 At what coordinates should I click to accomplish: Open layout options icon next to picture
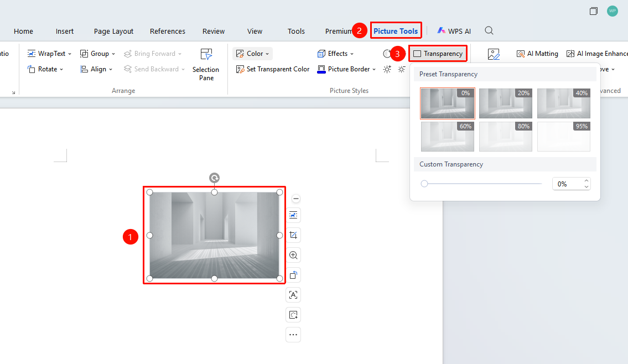[293, 215]
